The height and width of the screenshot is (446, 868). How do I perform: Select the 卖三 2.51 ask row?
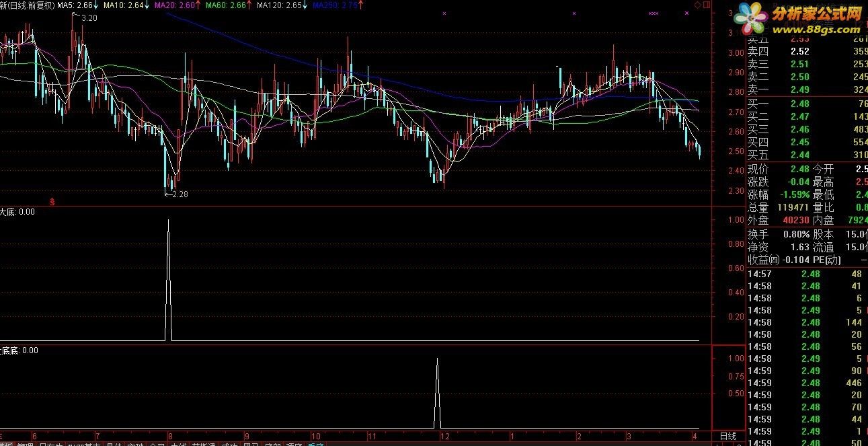point(807,64)
